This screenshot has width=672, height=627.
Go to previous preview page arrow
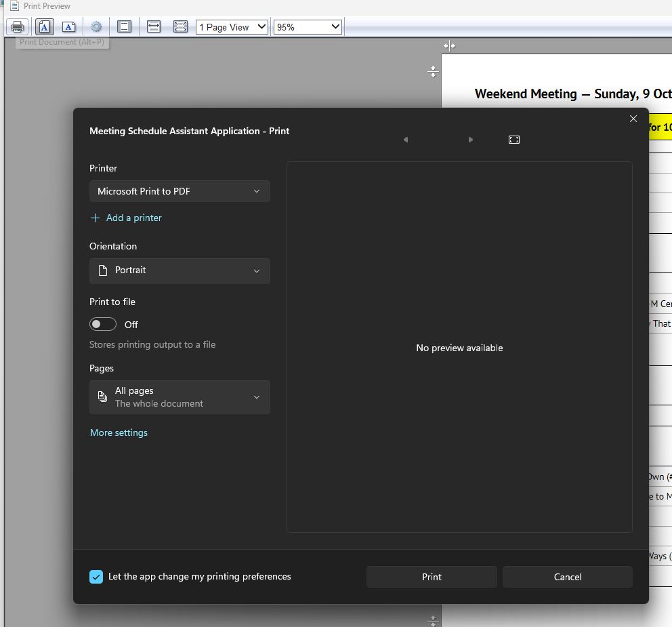[x=405, y=140]
